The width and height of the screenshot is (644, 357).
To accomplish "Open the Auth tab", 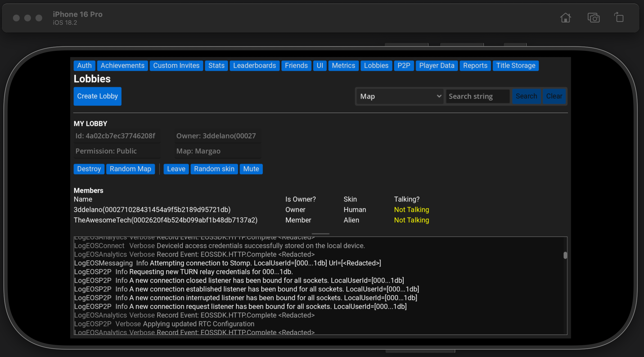I will tap(84, 65).
